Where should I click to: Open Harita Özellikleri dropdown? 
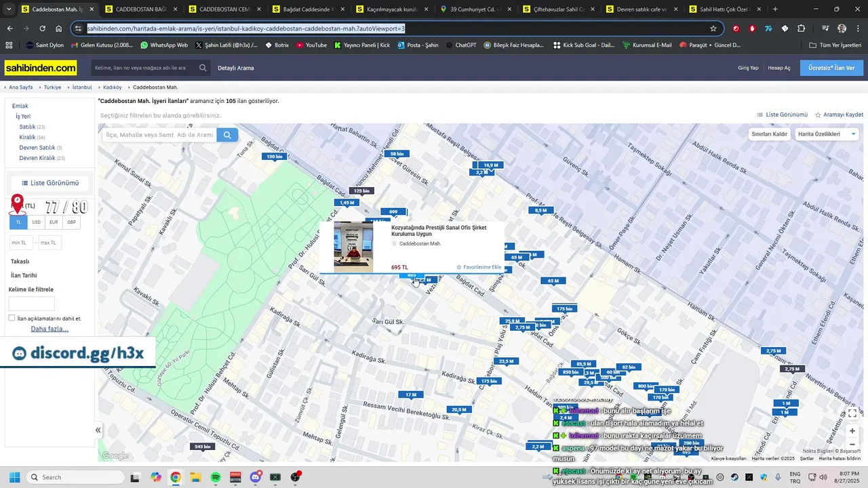(x=827, y=134)
